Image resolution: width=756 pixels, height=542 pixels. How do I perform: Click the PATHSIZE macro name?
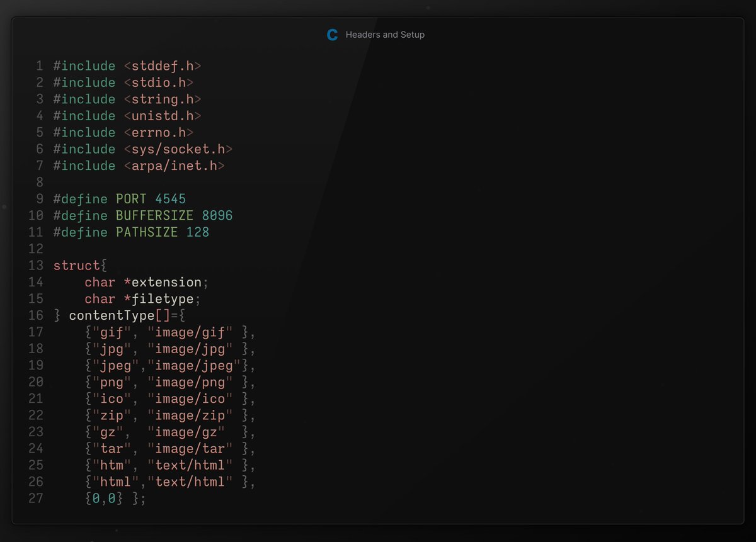[x=147, y=232]
